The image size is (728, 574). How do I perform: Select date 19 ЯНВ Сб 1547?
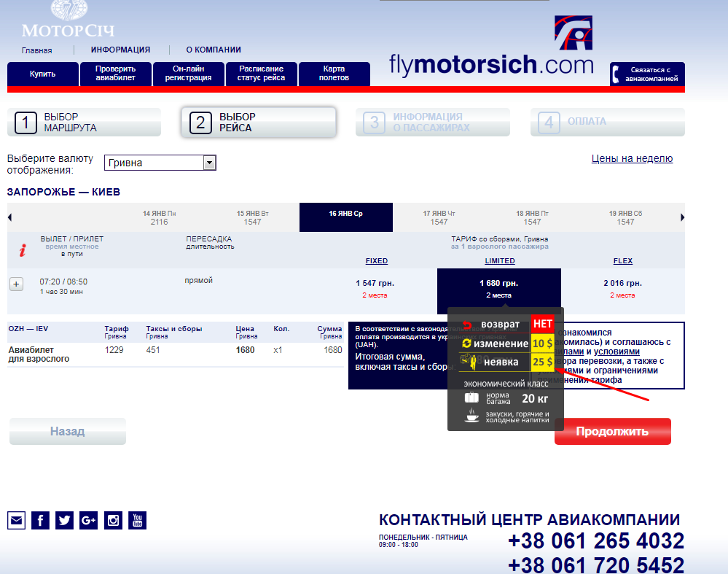625,217
